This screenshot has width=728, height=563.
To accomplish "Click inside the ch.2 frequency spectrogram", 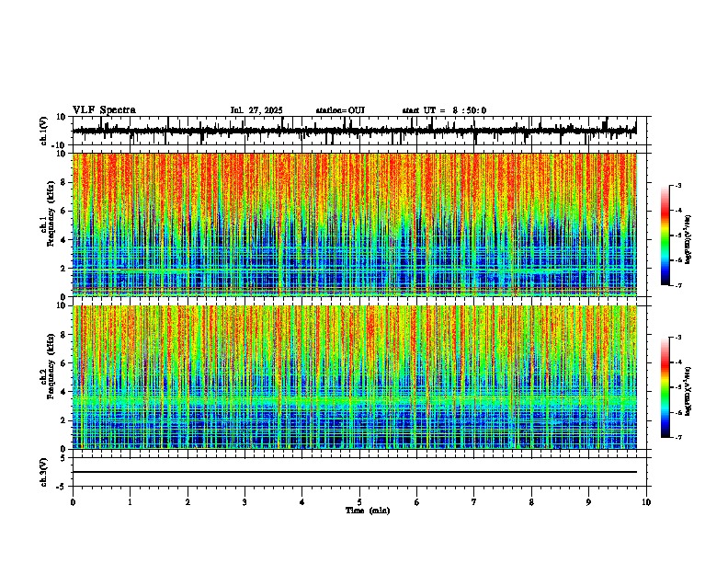I will 354,377.
